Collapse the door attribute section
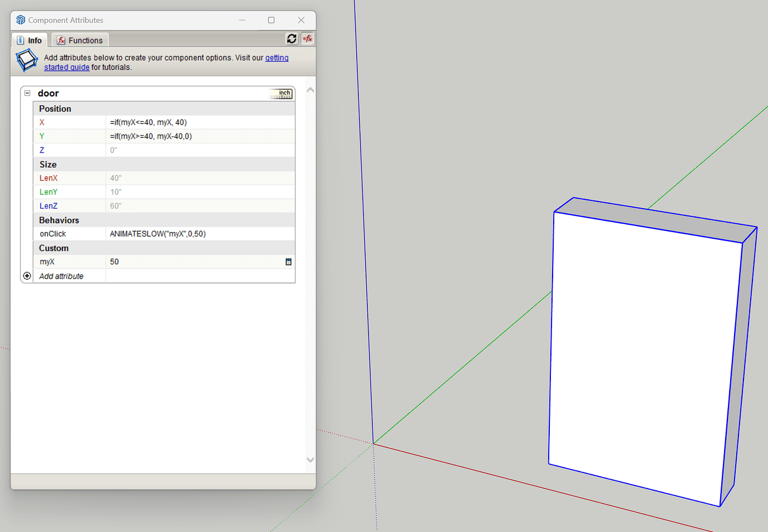 [27, 92]
